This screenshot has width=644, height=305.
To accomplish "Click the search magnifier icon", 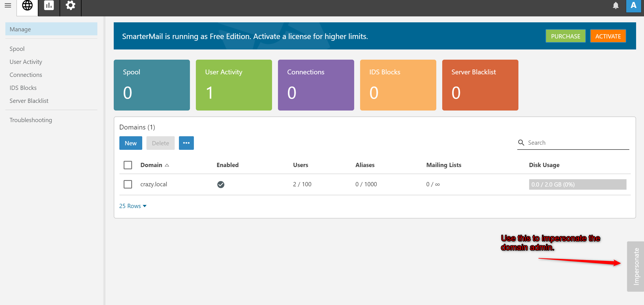I will click(x=521, y=143).
